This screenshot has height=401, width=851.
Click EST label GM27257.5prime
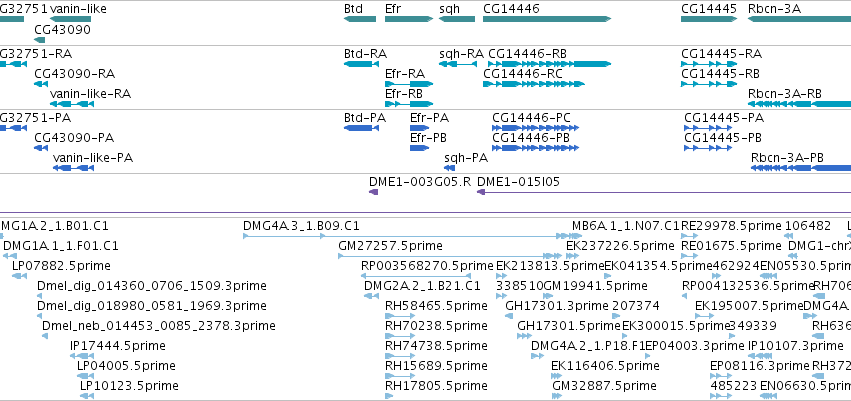click(390, 245)
